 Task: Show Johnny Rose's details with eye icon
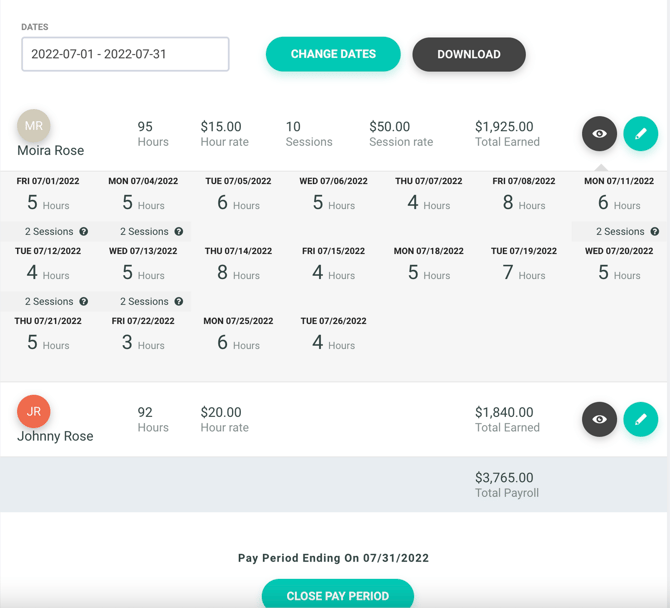coord(599,419)
